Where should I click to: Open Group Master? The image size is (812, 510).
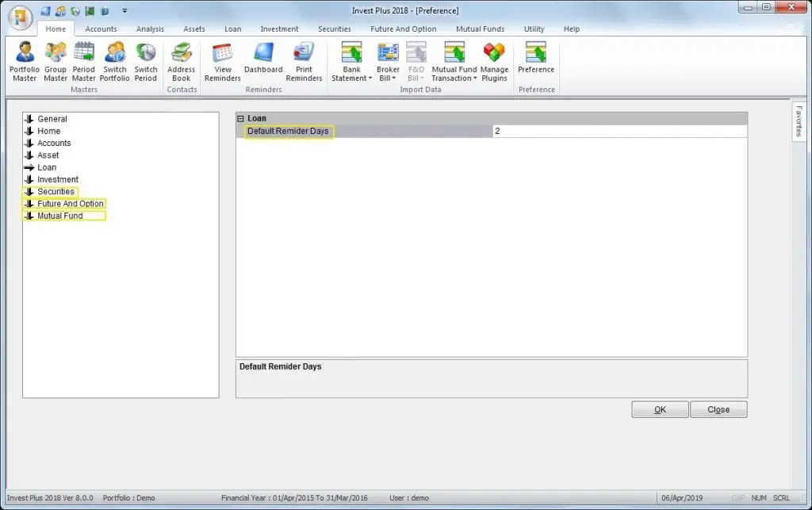click(56, 62)
